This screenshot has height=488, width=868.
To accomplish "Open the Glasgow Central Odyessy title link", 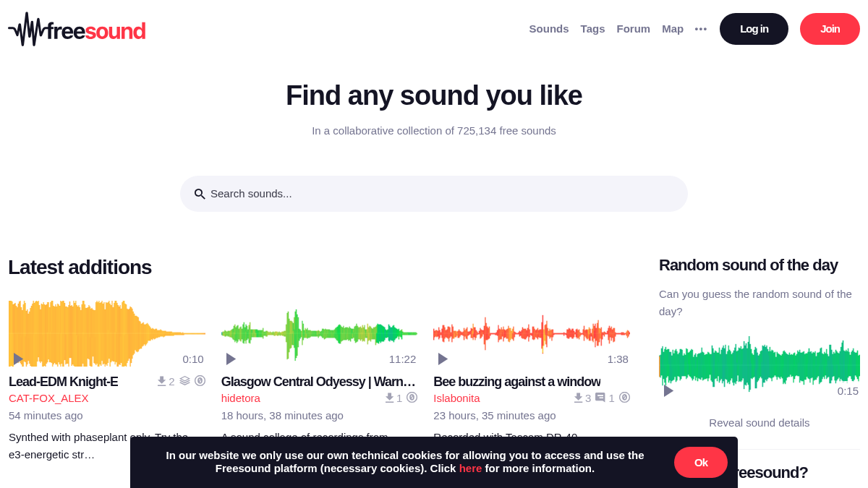I will point(318,382).
